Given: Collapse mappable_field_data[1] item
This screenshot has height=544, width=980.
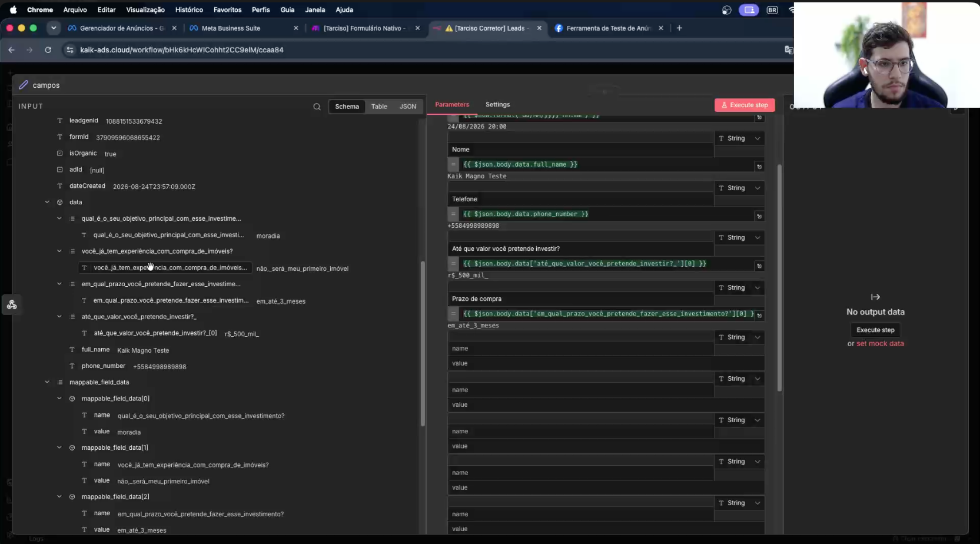Looking at the screenshot, I should pyautogui.click(x=59, y=447).
